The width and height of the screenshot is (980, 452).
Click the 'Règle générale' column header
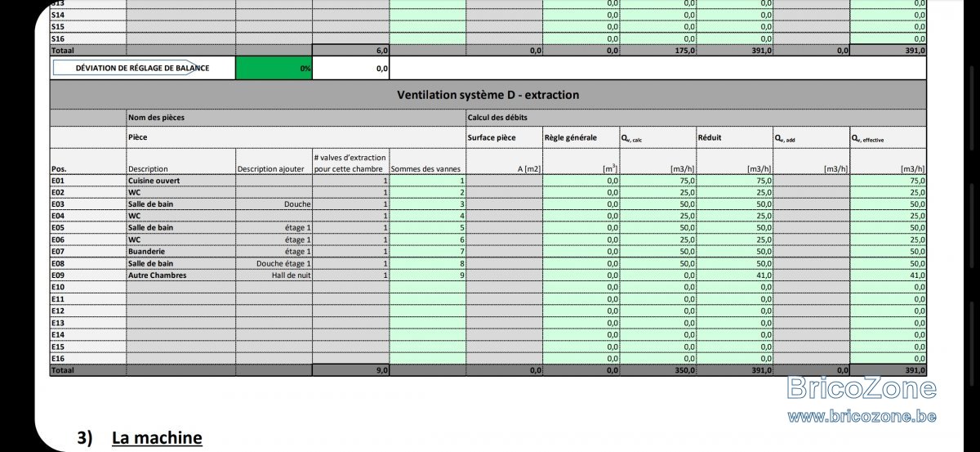(x=571, y=137)
